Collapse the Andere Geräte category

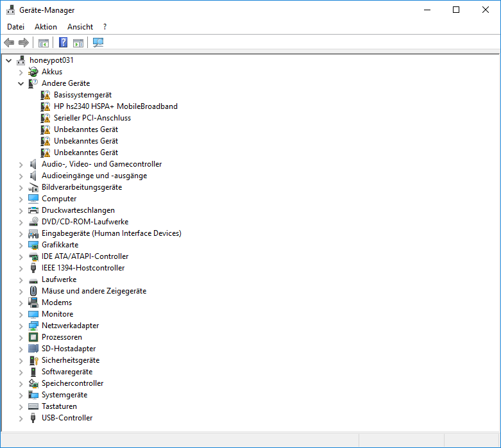21,84
